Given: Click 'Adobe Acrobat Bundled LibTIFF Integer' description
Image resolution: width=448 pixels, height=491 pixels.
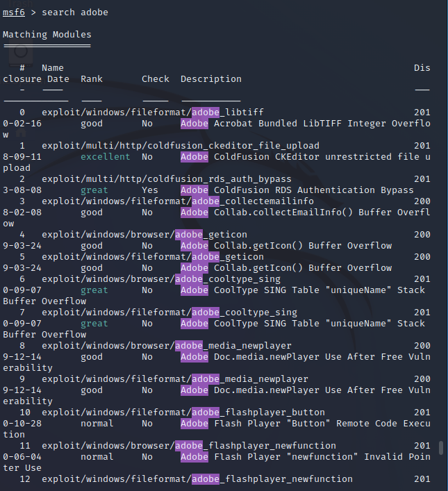Looking at the screenshot, I should pos(283,124).
